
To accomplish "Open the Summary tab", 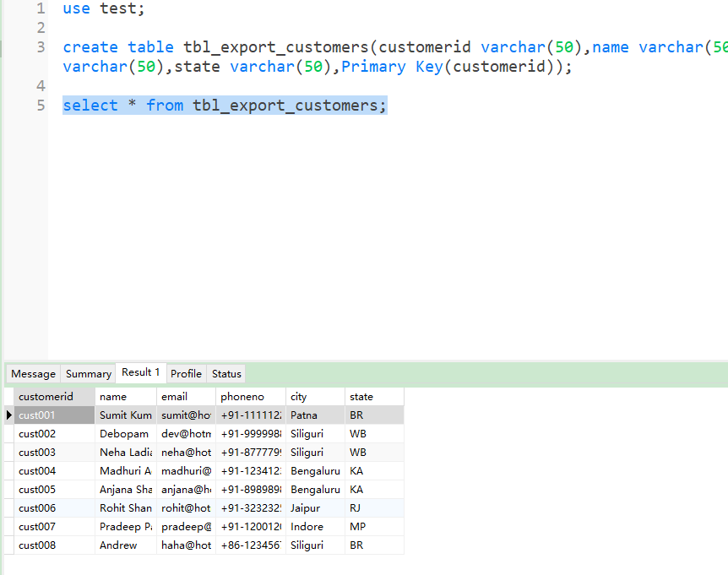I will [x=89, y=374].
